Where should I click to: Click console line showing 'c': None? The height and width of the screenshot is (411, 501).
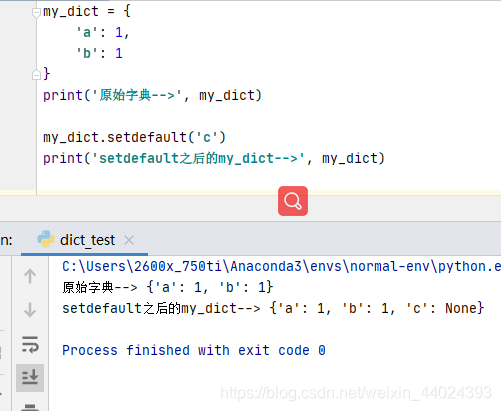(273, 308)
